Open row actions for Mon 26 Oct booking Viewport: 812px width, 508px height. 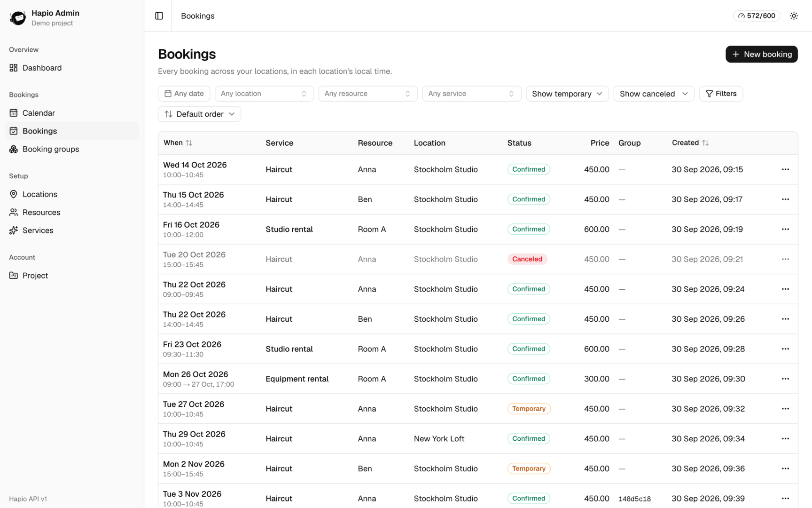785,379
